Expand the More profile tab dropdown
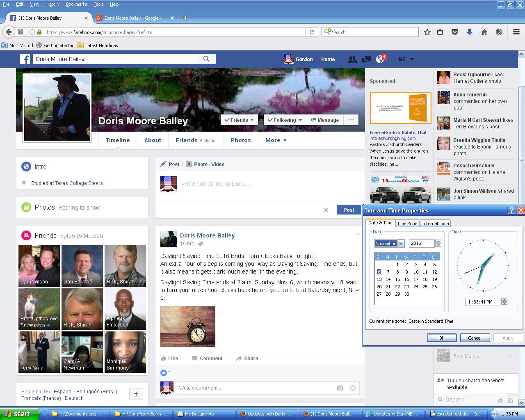The image size is (525, 420). pyautogui.click(x=276, y=140)
